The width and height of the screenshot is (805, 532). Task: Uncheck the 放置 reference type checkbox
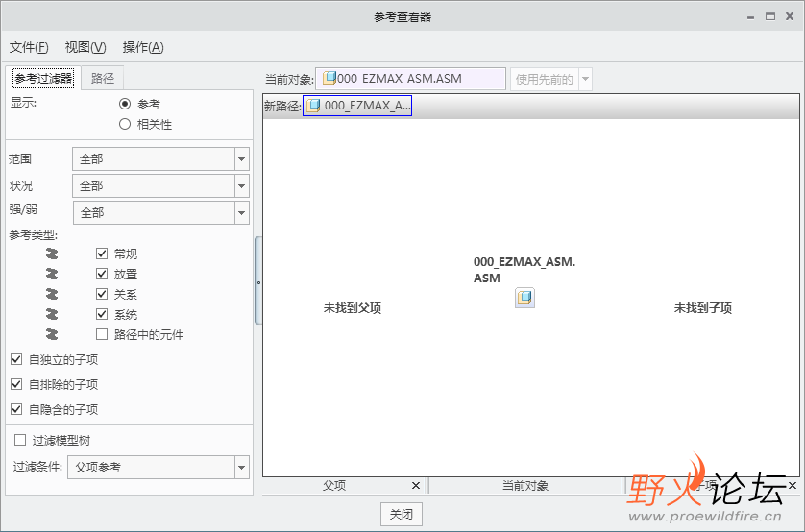click(x=102, y=274)
